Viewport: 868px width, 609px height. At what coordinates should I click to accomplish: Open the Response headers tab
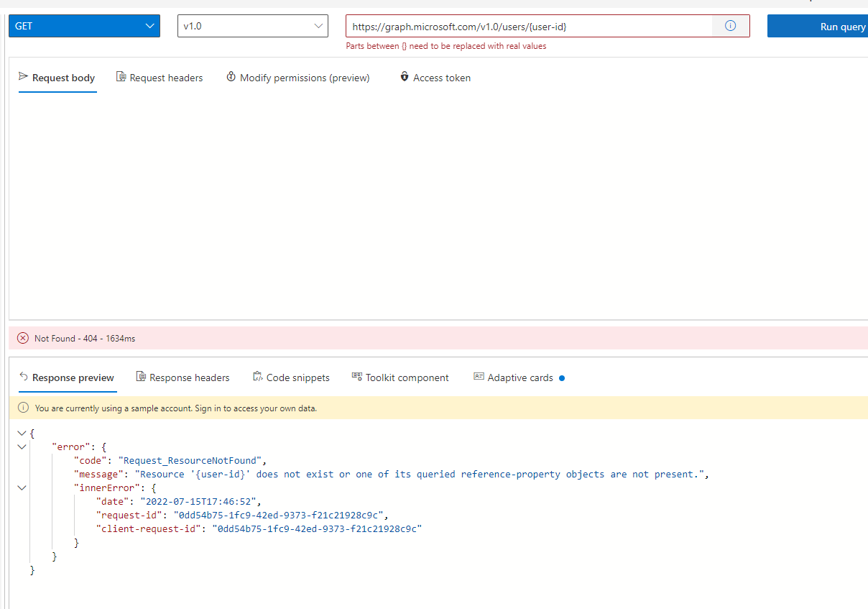(183, 377)
